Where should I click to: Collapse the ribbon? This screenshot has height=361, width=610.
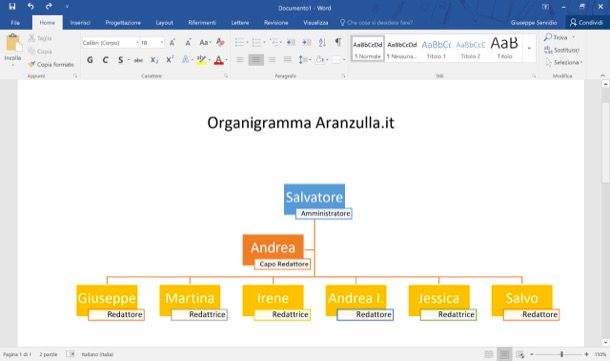point(603,75)
